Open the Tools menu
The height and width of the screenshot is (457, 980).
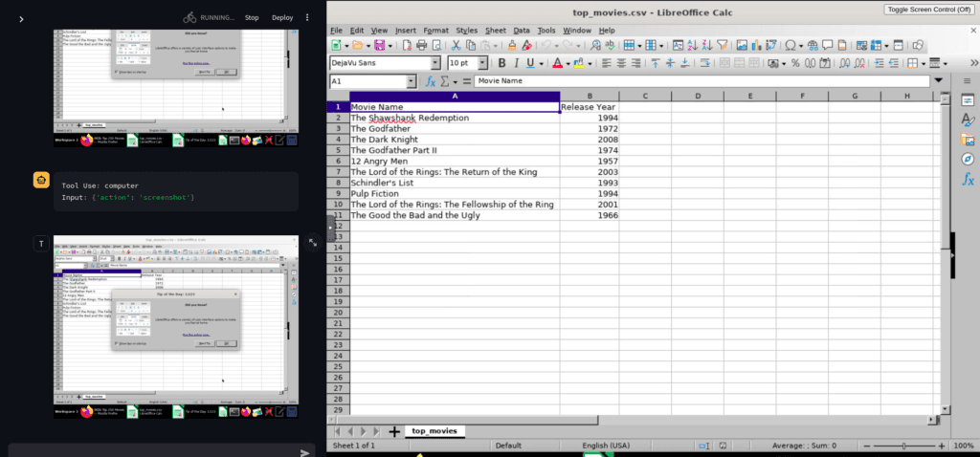tap(546, 30)
